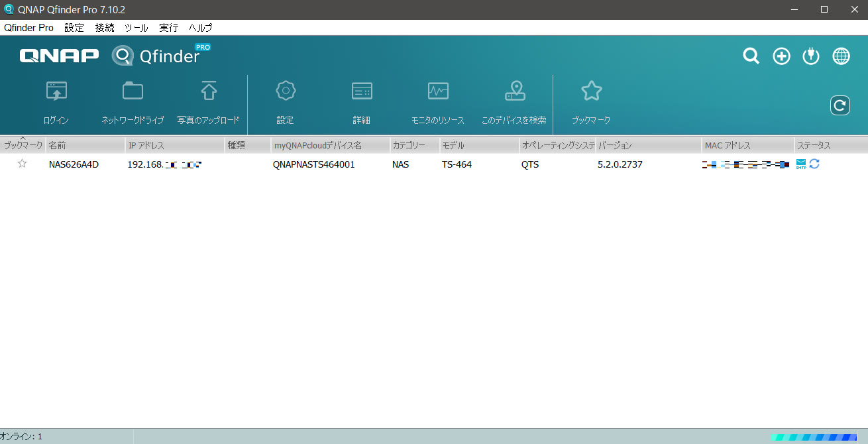Minimize the Qfinder Pro window
This screenshot has width=868, height=444.
click(794, 9)
